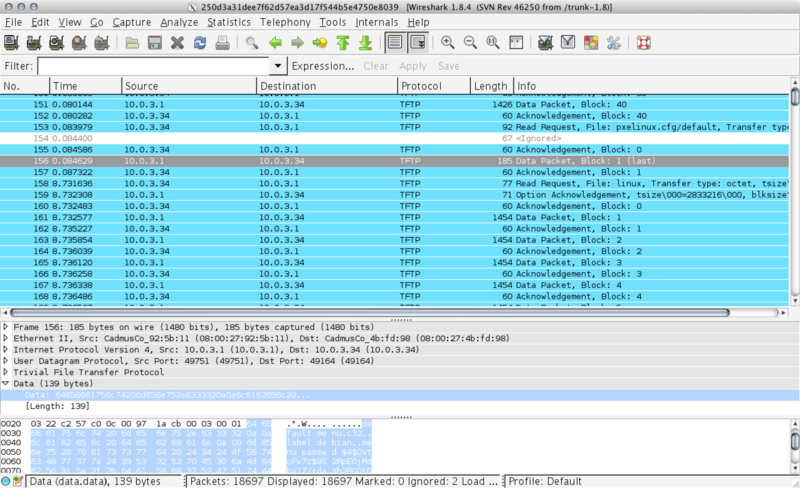Expand Trivial File Transfer Protocol node

click(6, 372)
